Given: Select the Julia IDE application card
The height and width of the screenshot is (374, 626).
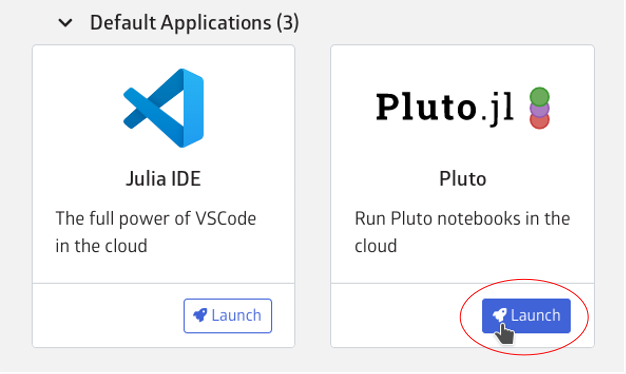Looking at the screenshot, I should click(164, 196).
